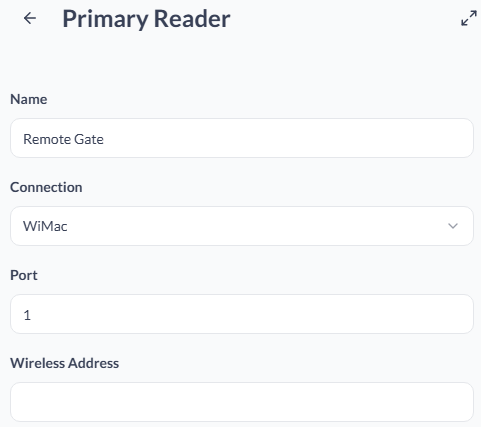Focus the Port input field

tap(242, 314)
